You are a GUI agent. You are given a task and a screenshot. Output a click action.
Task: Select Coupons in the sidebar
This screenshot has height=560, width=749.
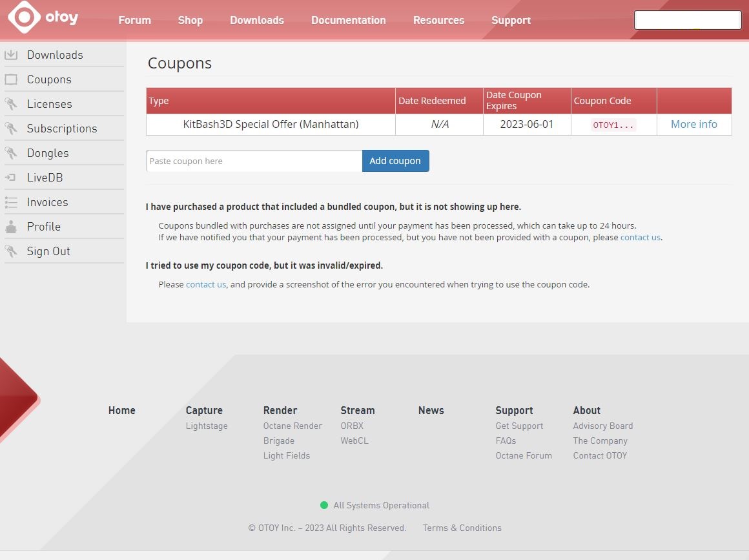click(49, 79)
